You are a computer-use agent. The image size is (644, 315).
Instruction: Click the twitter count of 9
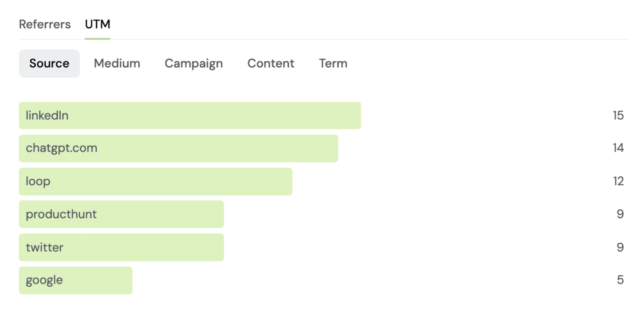[x=620, y=247]
